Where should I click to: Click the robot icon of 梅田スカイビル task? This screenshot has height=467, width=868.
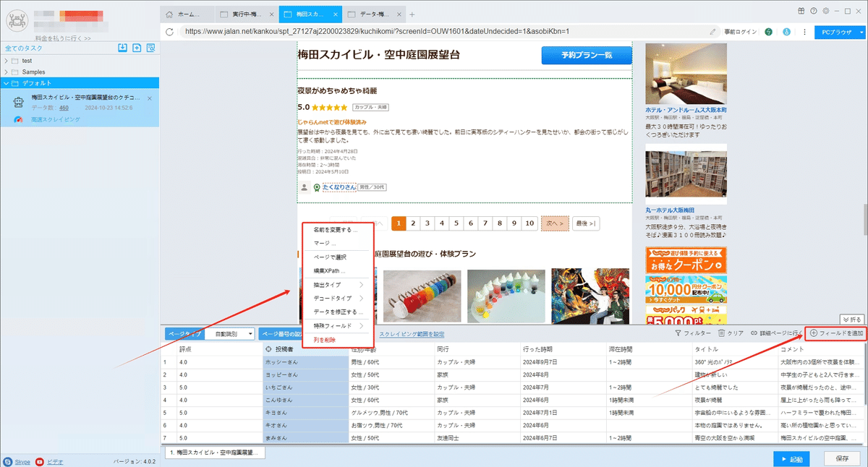coord(18,102)
